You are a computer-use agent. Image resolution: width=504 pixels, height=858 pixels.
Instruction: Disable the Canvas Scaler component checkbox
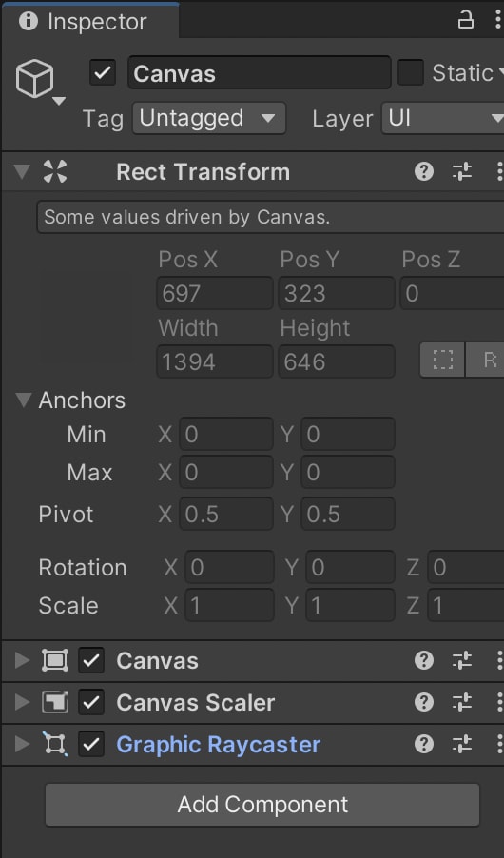click(91, 702)
